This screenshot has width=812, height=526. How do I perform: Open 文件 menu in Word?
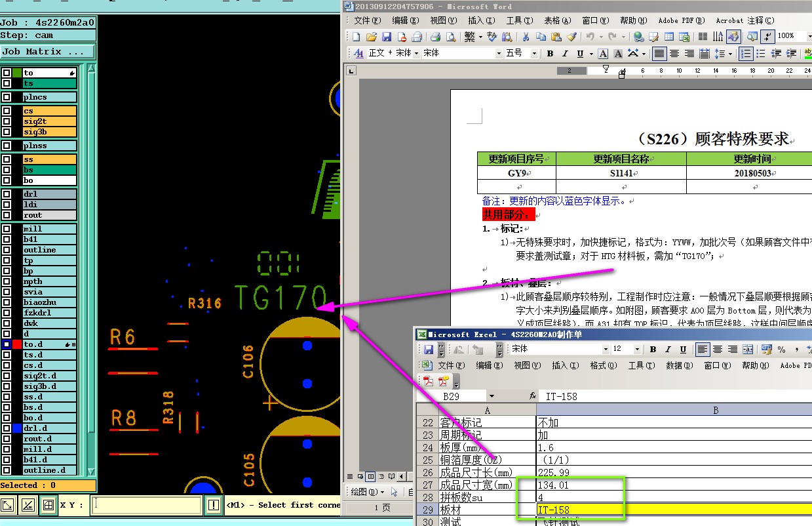pyautogui.click(x=367, y=21)
